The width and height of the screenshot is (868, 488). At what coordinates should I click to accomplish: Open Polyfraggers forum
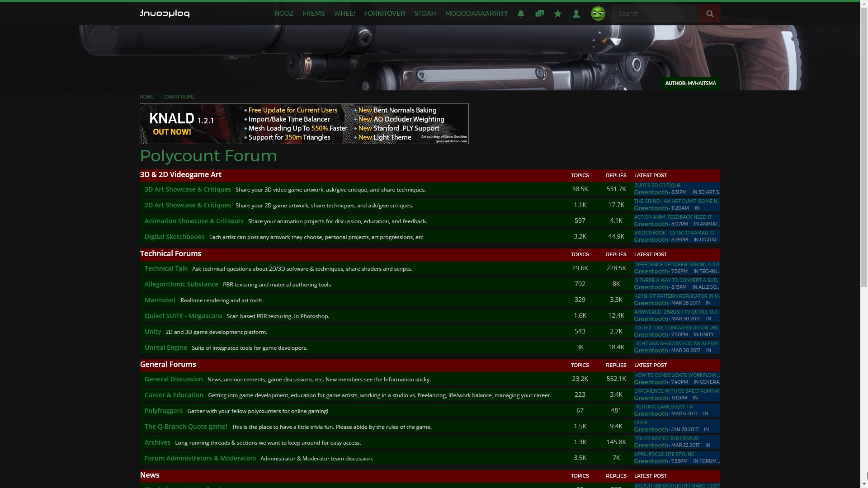pos(164,411)
